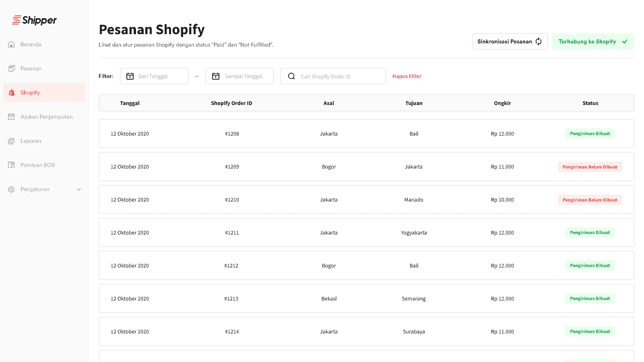Screen dimensions: 644x362
Task: Click the Shopify bag icon in sidebar
Action: click(x=11, y=93)
